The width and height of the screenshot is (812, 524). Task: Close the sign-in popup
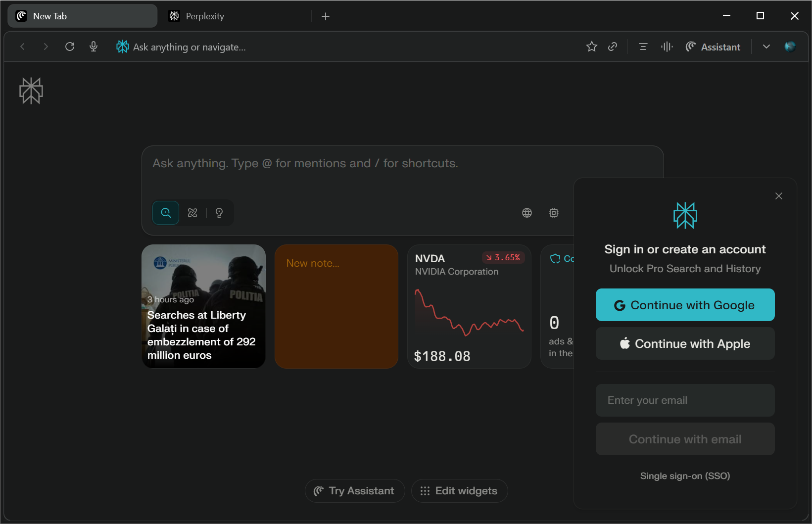(778, 196)
